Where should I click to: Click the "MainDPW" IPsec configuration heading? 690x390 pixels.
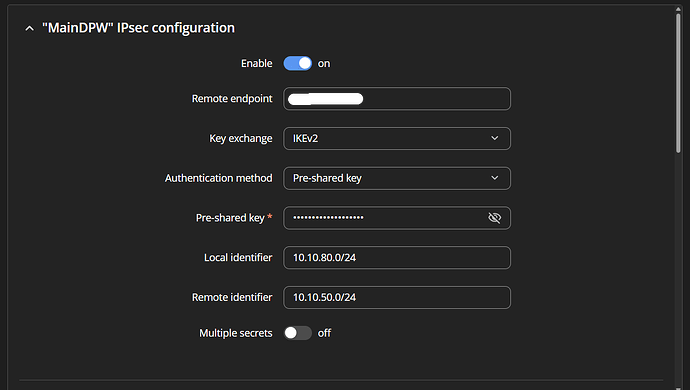pos(138,28)
